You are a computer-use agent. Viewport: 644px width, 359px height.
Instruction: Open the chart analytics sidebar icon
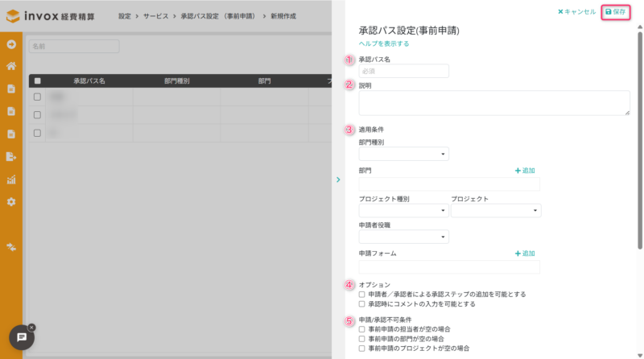(x=11, y=179)
